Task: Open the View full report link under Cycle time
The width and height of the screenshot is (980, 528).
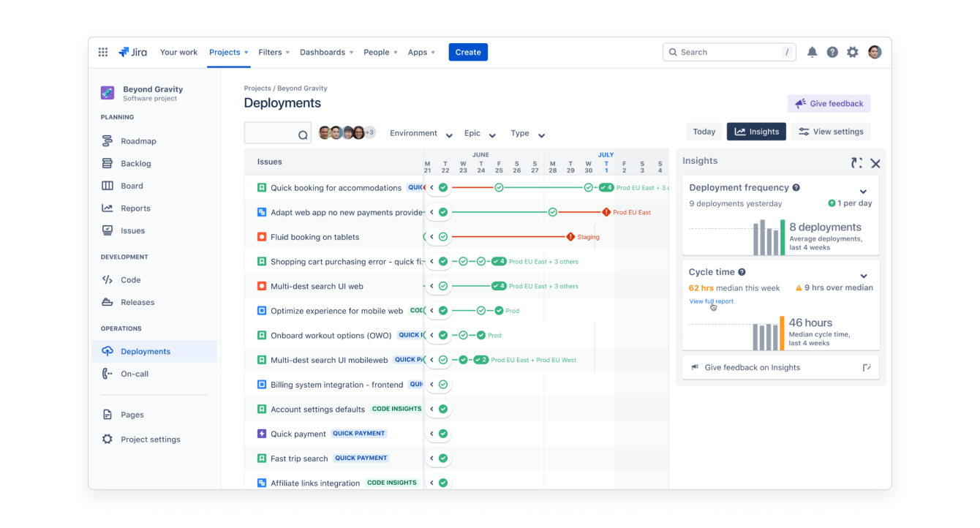Action: [x=712, y=301]
